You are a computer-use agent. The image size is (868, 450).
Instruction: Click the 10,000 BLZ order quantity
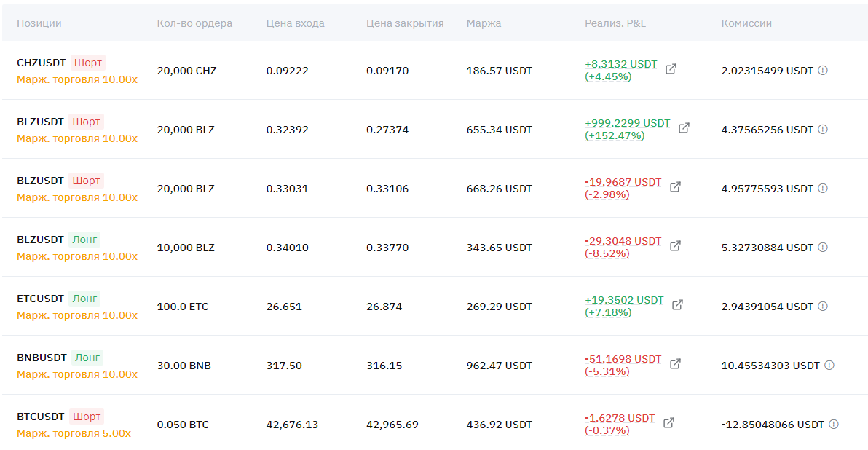pyautogui.click(x=186, y=248)
